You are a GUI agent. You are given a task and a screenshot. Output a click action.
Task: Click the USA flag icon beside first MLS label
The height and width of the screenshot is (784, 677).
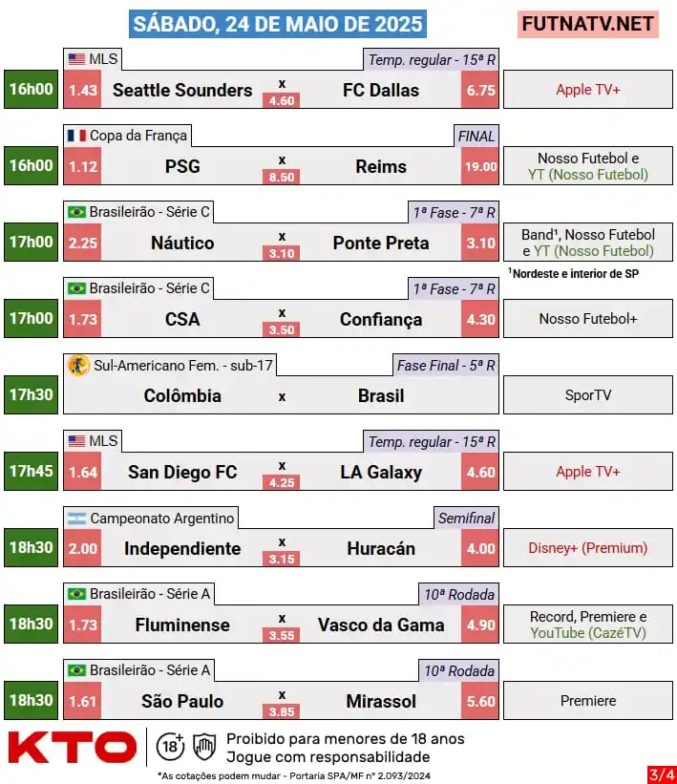pos(76,59)
